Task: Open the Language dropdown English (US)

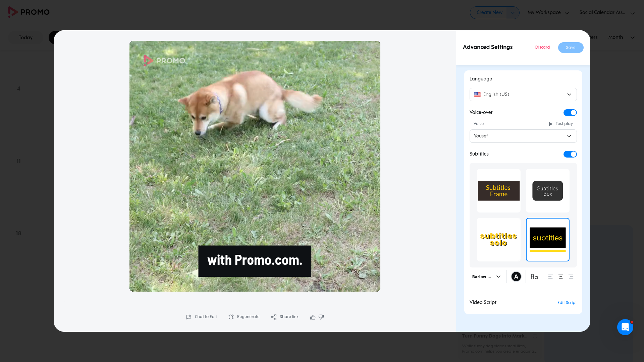Action: [x=523, y=95]
